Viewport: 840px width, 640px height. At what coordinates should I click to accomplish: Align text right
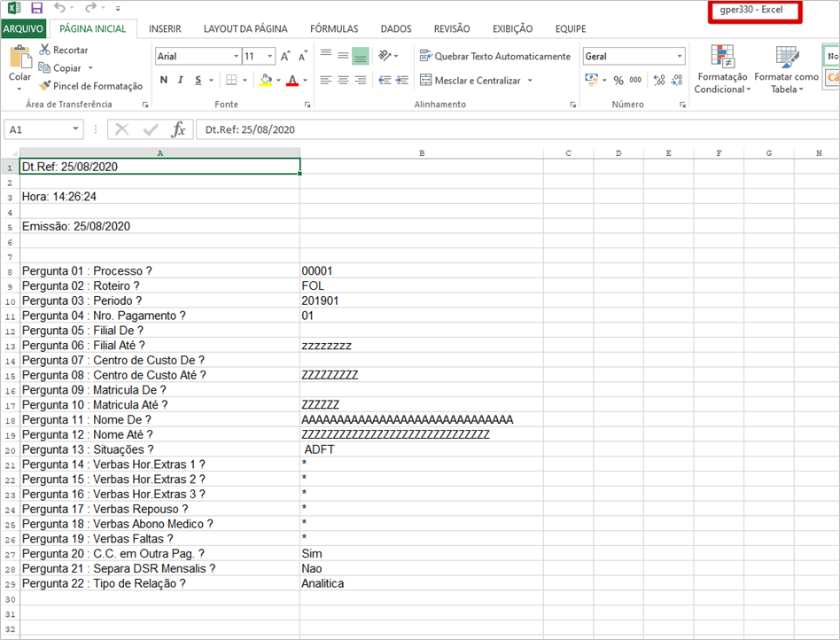tap(361, 81)
